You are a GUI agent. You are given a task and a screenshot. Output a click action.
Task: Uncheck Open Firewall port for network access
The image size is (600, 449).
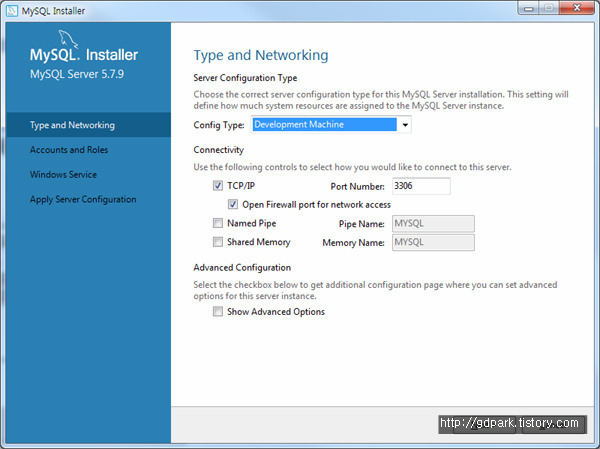click(x=233, y=204)
